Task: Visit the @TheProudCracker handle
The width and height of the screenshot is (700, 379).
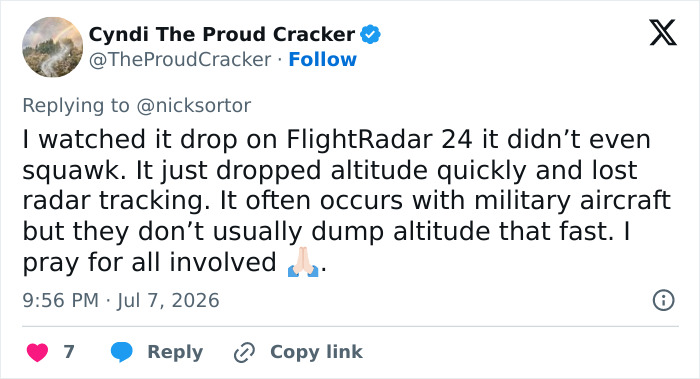Action: click(180, 59)
